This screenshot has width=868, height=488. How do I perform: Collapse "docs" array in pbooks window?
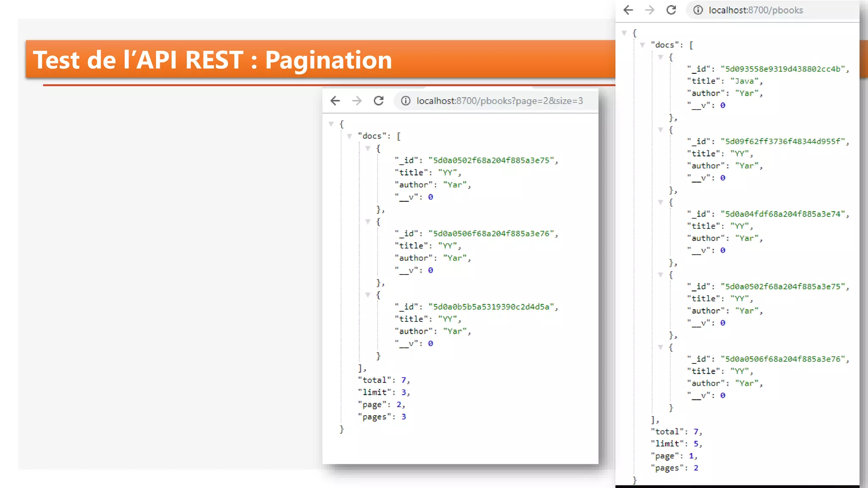(643, 45)
